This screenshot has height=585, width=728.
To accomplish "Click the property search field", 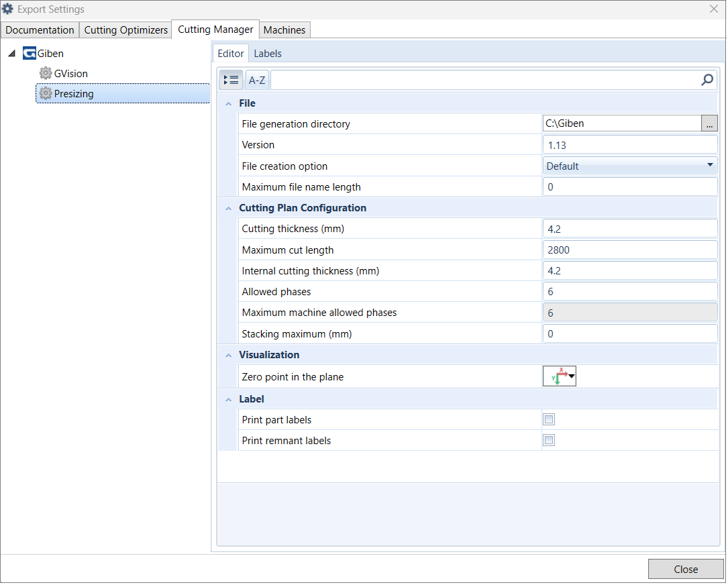I will pyautogui.click(x=485, y=81).
